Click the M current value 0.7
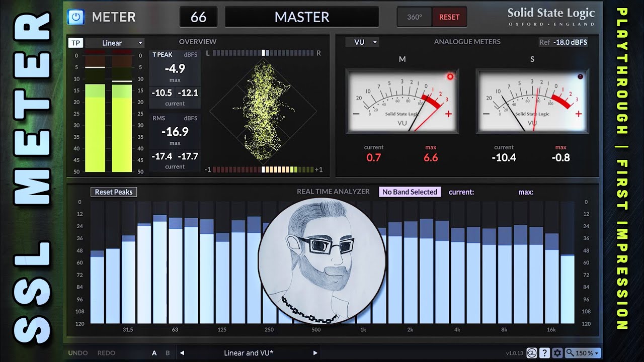644x362 pixels. [374, 157]
